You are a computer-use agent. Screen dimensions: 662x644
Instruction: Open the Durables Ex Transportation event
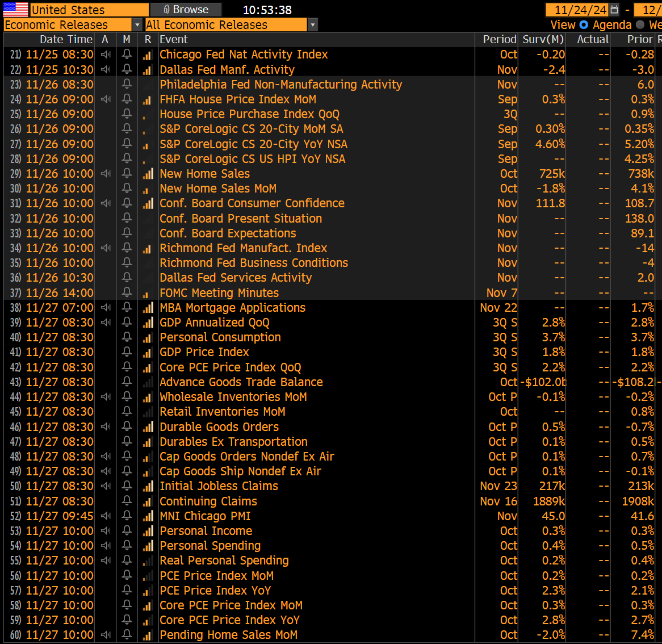(x=233, y=441)
